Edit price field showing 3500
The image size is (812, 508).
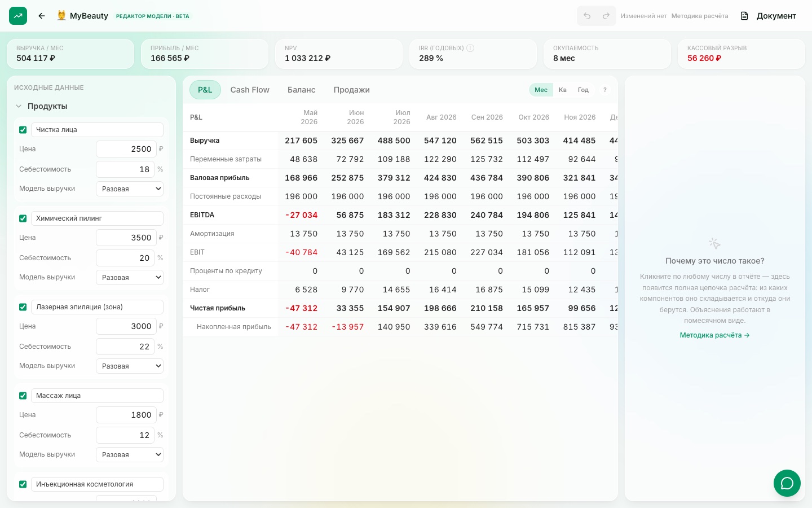pos(125,238)
